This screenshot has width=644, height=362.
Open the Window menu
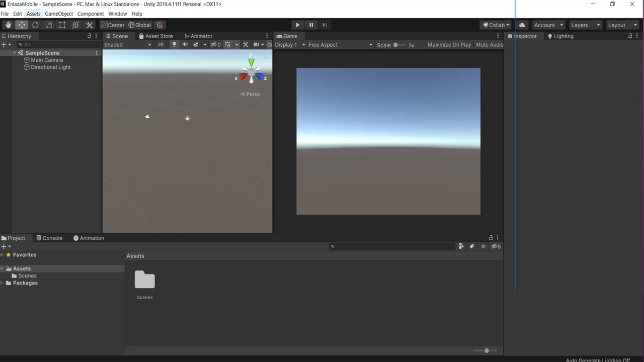coord(117,14)
